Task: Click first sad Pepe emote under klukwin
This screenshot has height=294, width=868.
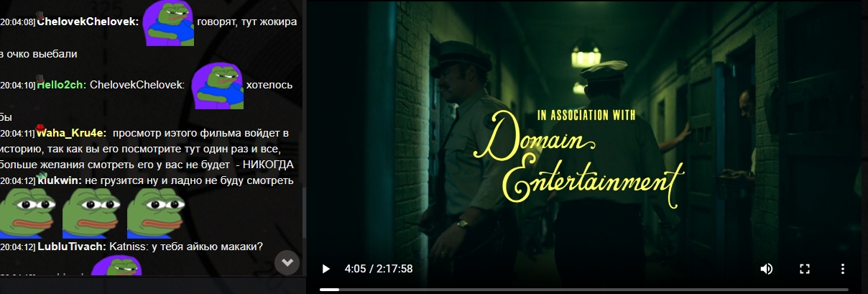Action: click(x=27, y=213)
